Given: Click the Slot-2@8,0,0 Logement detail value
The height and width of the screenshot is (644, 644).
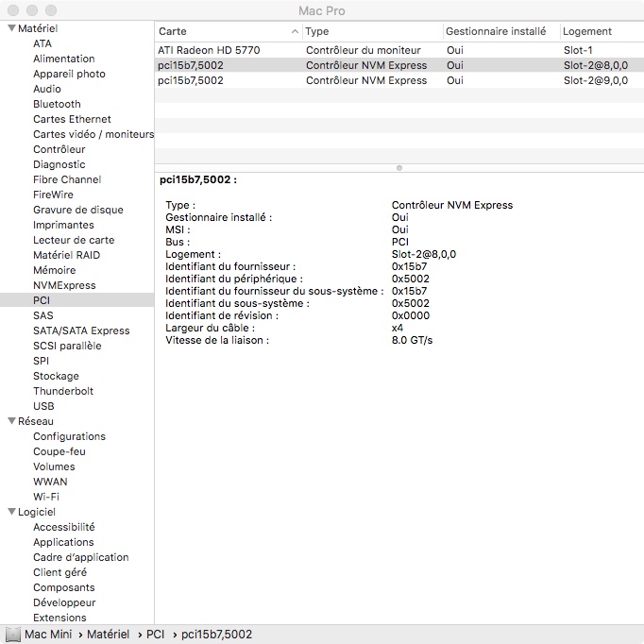Looking at the screenshot, I should point(424,254).
